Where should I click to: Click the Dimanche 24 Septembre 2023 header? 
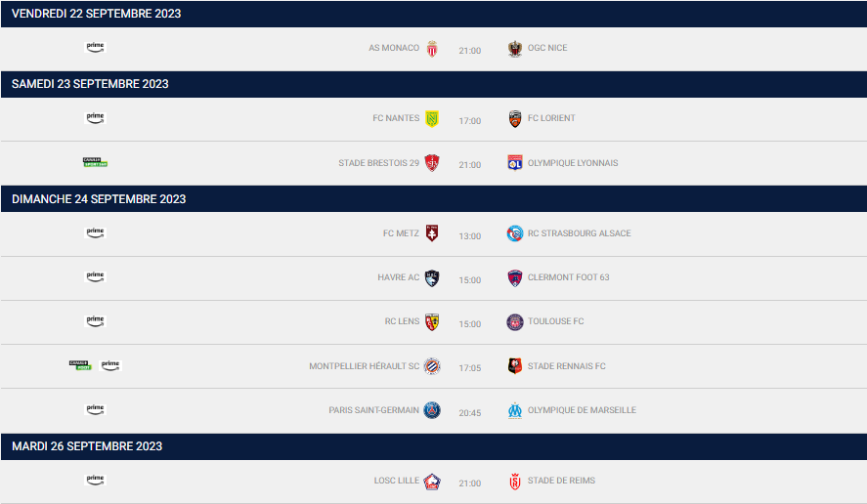point(434,199)
